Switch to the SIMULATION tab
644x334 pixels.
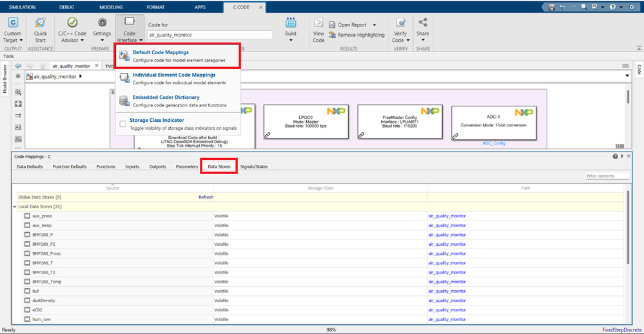[x=22, y=7]
